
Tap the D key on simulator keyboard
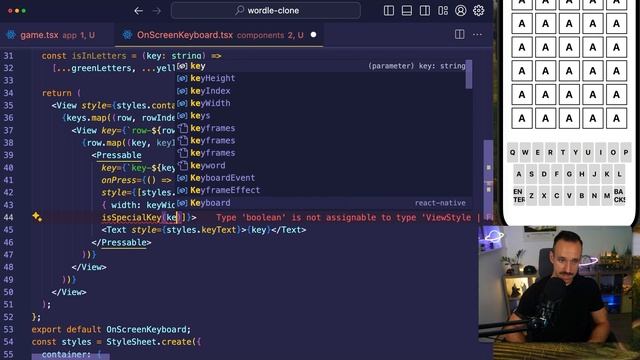click(x=544, y=174)
